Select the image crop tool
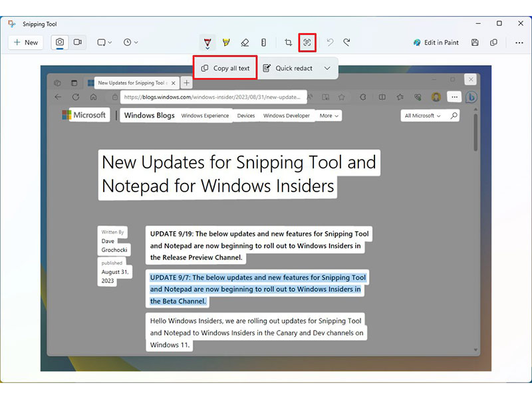 [289, 43]
